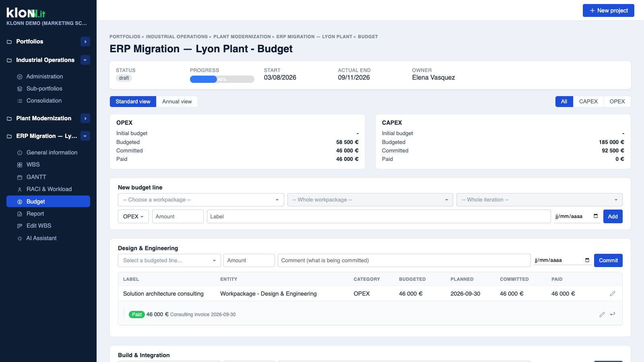Click the Administration gear icon
The height and width of the screenshot is (362, 644).
tap(19, 77)
